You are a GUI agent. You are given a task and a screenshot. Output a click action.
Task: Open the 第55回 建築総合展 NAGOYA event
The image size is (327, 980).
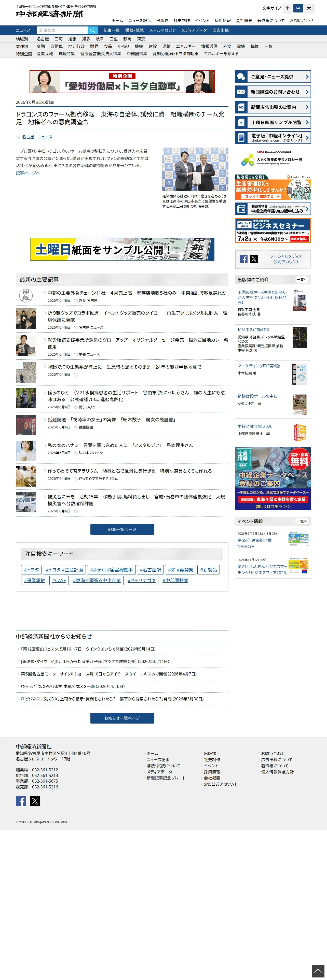[x=273, y=540]
